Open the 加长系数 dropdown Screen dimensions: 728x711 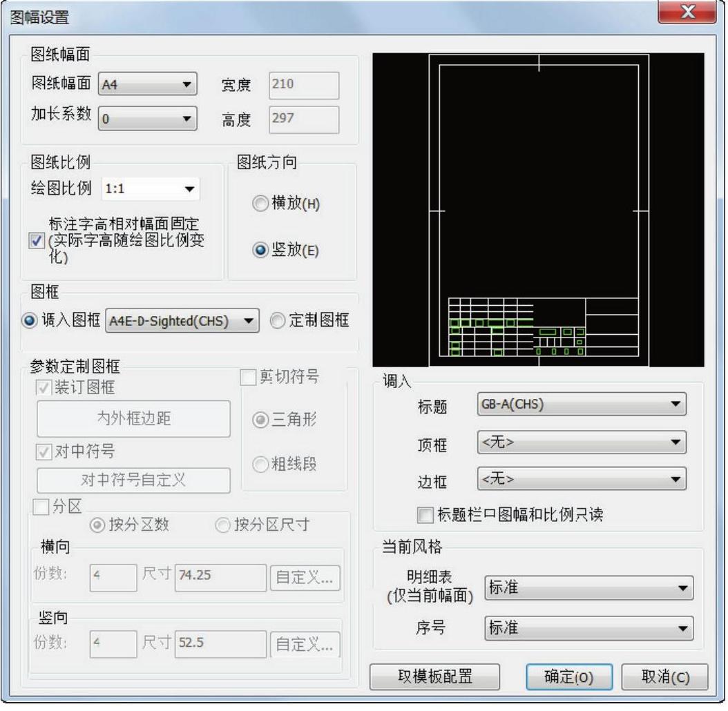148,118
